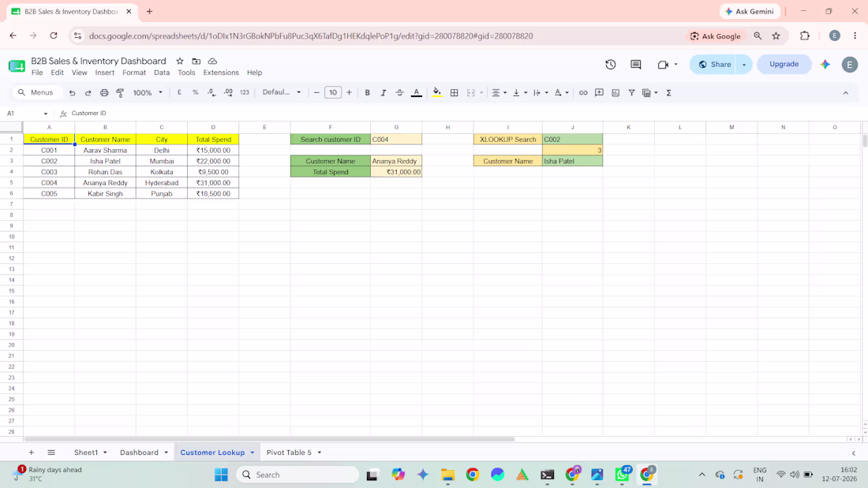Open the Name box dropdown
Screen dimensions: 868x488
pyautogui.click(x=46, y=114)
